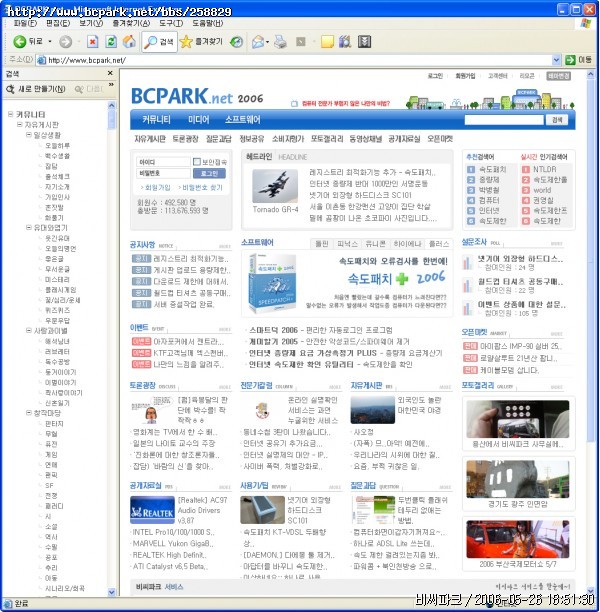The height and width of the screenshot is (612, 600).
Task: Collapse the 창작마당 tree node
Action: pos(28,413)
